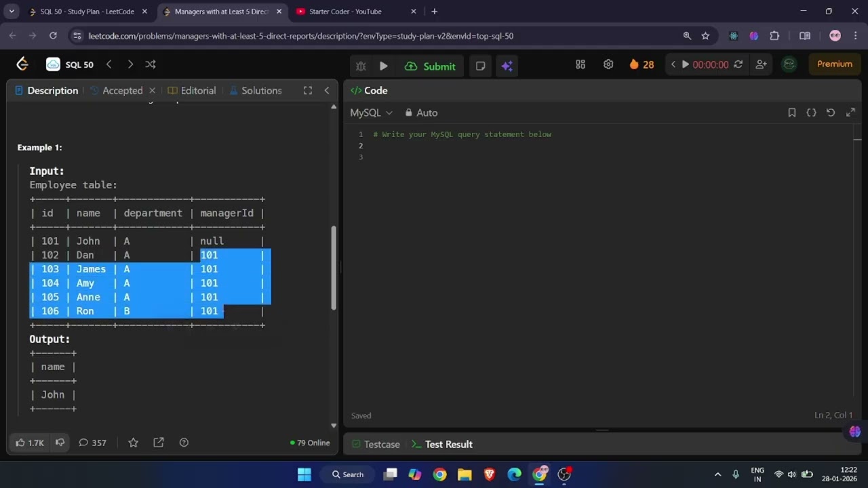Switch to Starter Coder YouTube tab

[356, 12]
